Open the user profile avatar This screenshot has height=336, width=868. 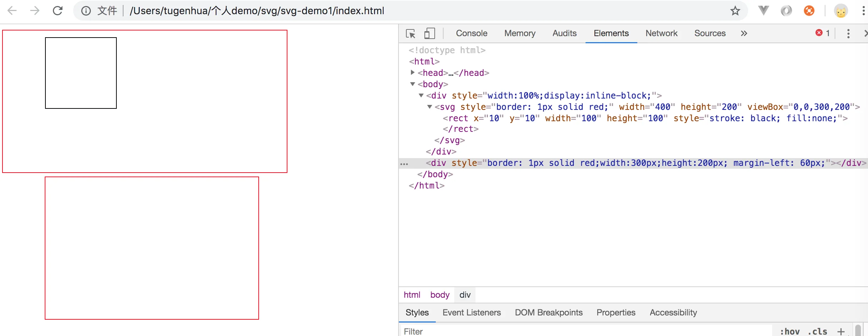pos(841,11)
